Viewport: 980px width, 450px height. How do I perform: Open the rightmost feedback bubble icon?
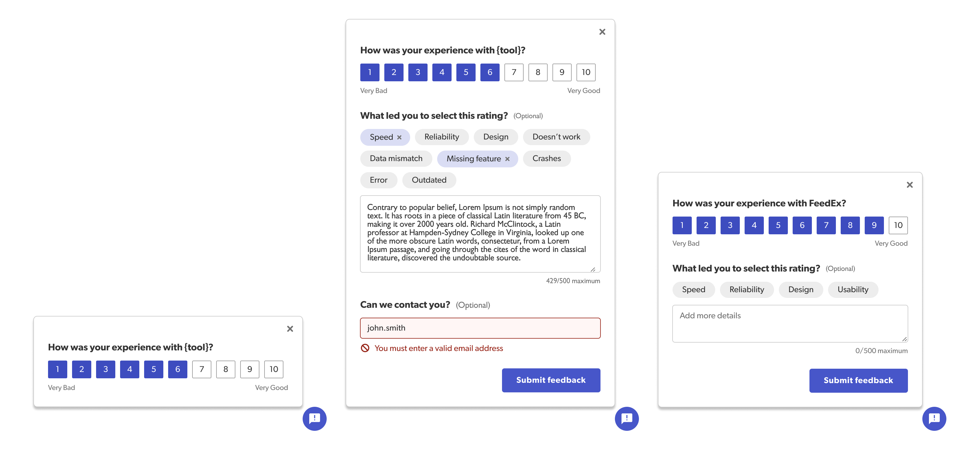click(934, 419)
